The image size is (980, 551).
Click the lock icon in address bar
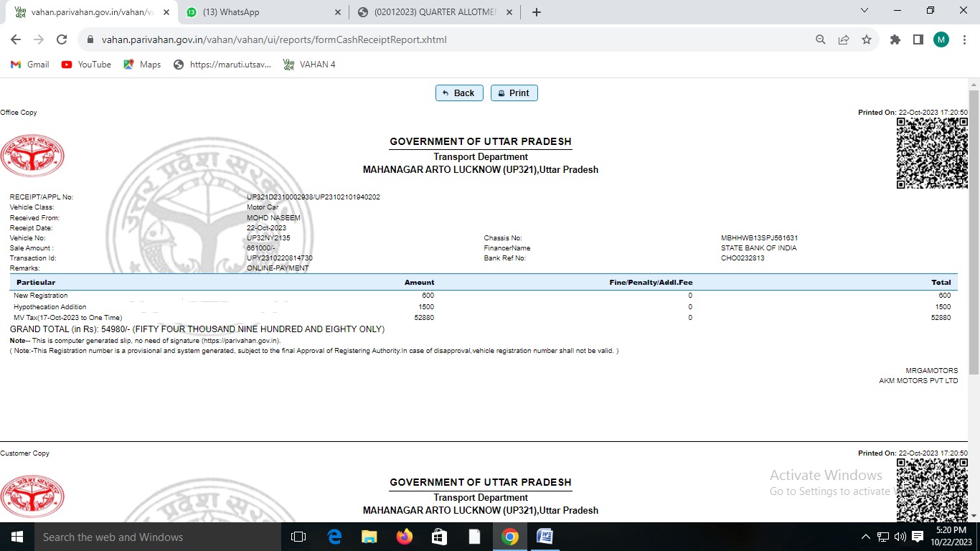90,39
